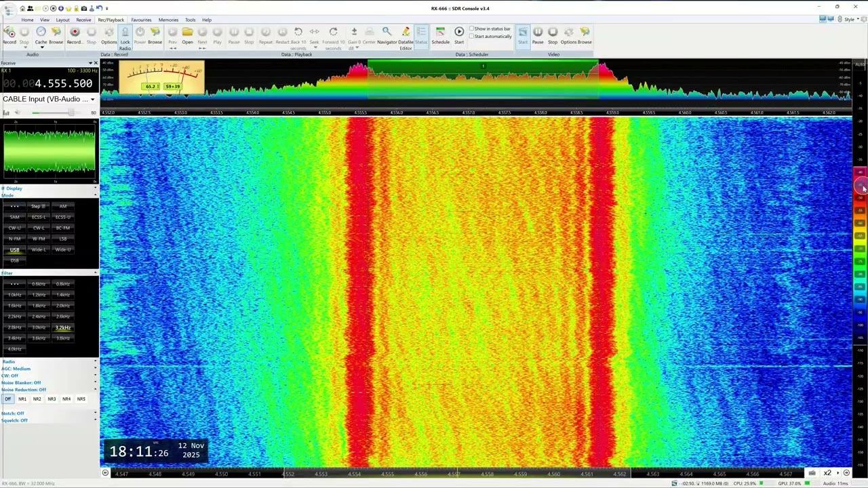Expand the AGC: Medium section
Screen dimensions: 868x488
[x=16, y=369]
